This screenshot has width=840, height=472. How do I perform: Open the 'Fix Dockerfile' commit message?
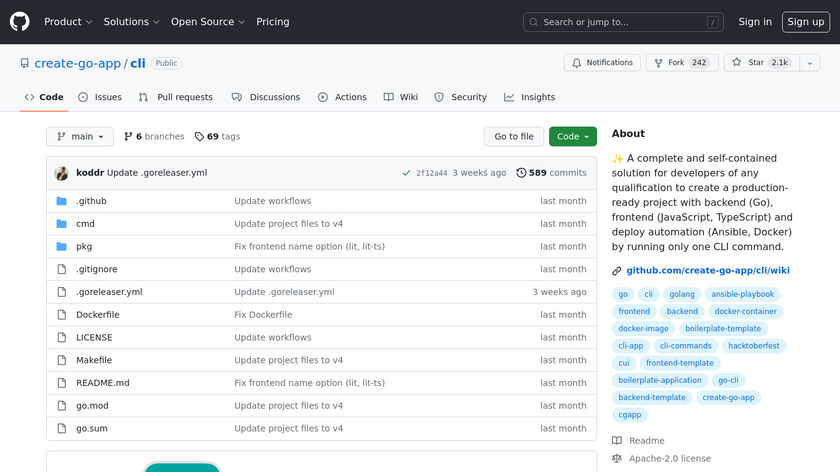263,314
